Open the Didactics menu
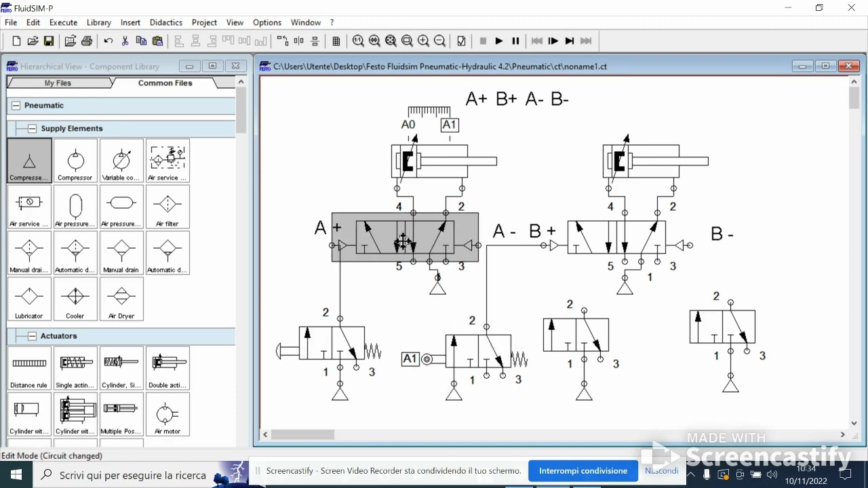The height and width of the screenshot is (488, 868). click(166, 22)
